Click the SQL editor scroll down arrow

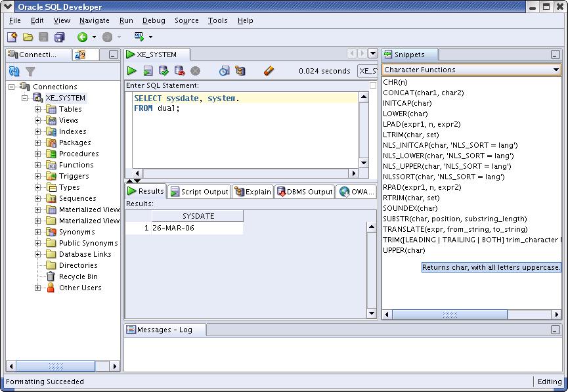[364, 163]
